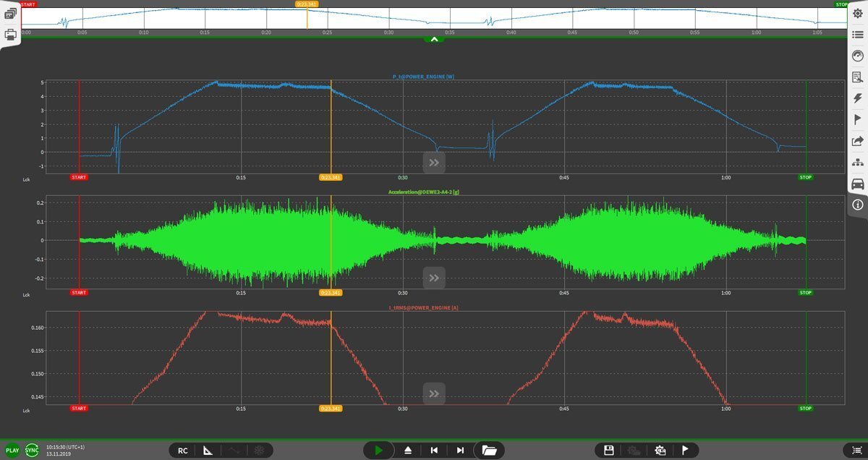Toggle the SYNC indicator button
The height and width of the screenshot is (460, 868).
(32, 451)
